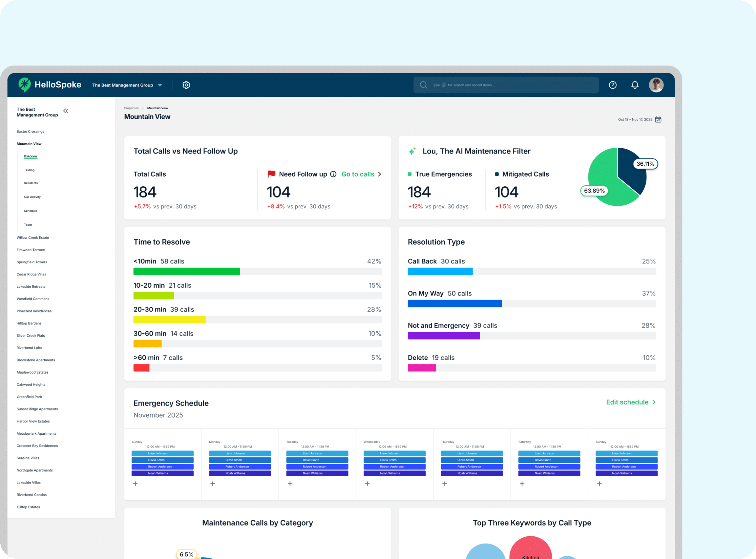
Task: Click the green <10min progress bar
Action: 186,271
